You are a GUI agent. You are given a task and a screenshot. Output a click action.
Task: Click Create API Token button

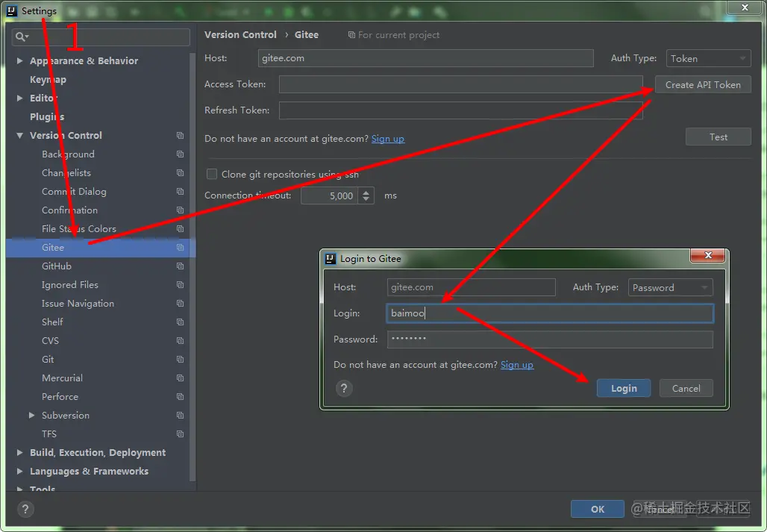pos(703,84)
